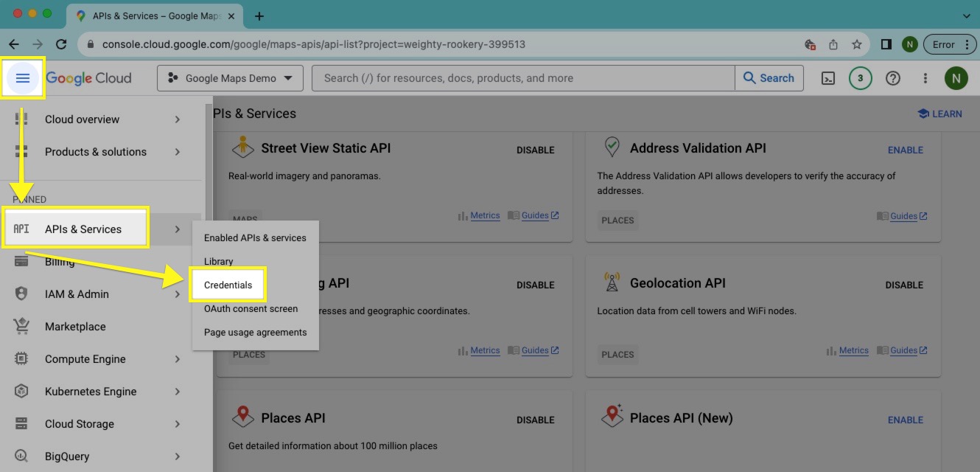Click the share page icon in address bar

click(833, 44)
